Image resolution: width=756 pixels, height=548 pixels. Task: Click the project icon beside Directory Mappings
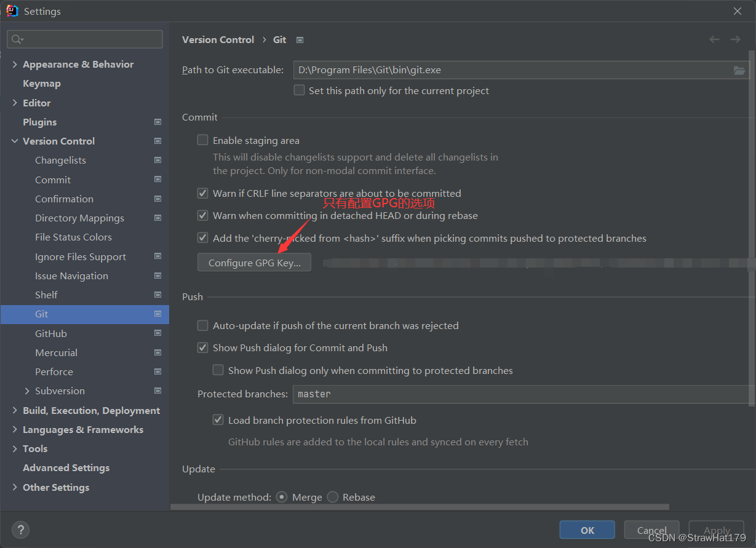[x=157, y=218]
